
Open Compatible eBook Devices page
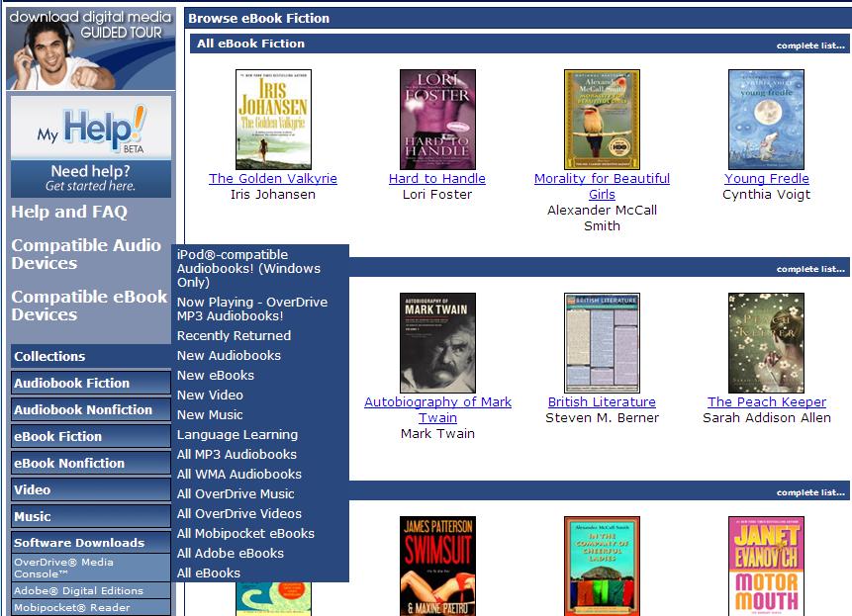point(89,306)
